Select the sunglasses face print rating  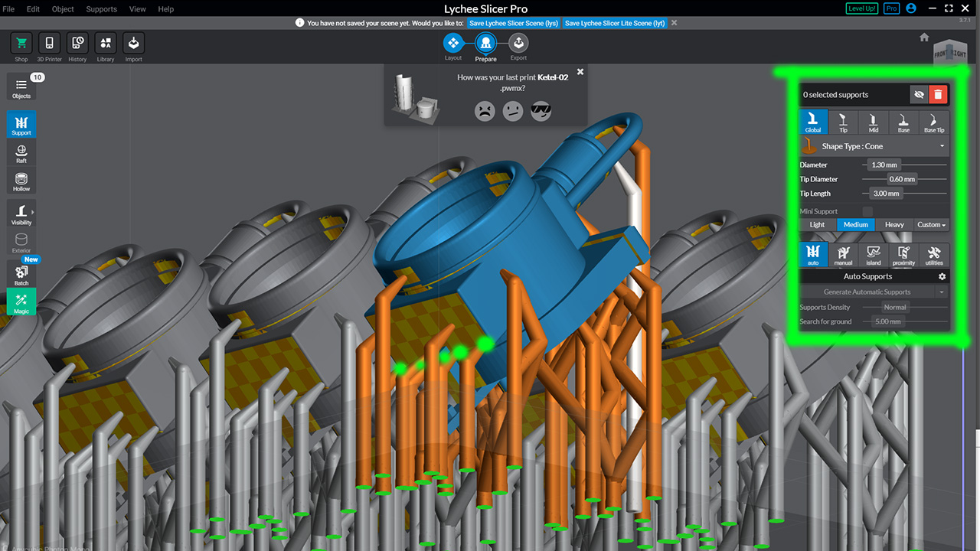[x=541, y=111]
